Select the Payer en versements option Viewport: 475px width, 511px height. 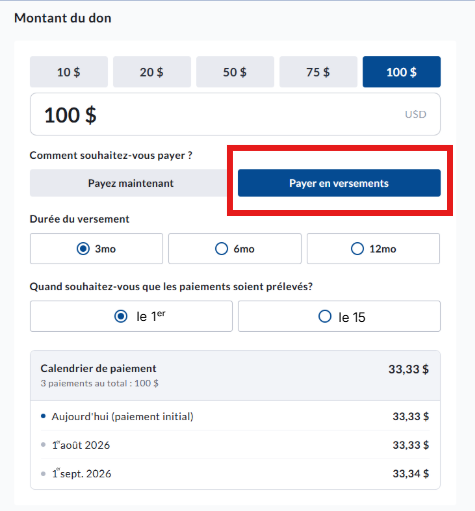pyautogui.click(x=339, y=183)
